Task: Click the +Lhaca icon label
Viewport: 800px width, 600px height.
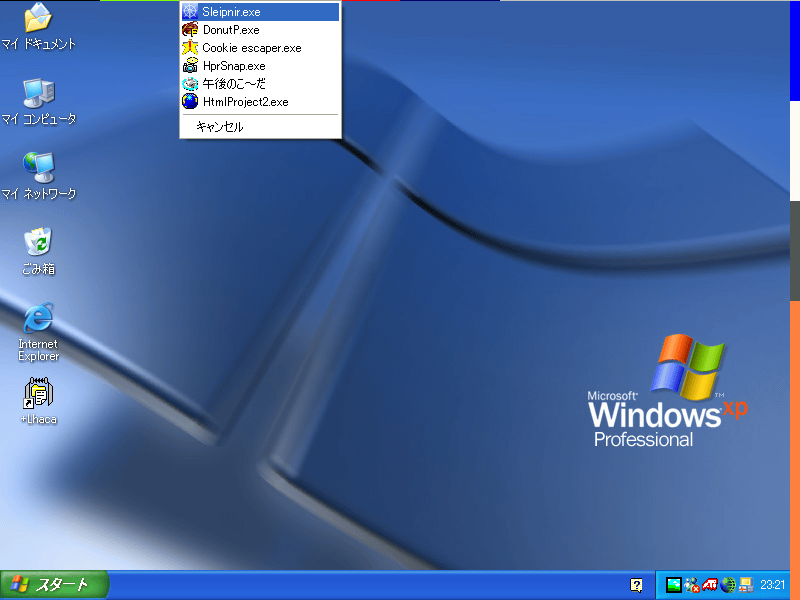Action: [38, 419]
